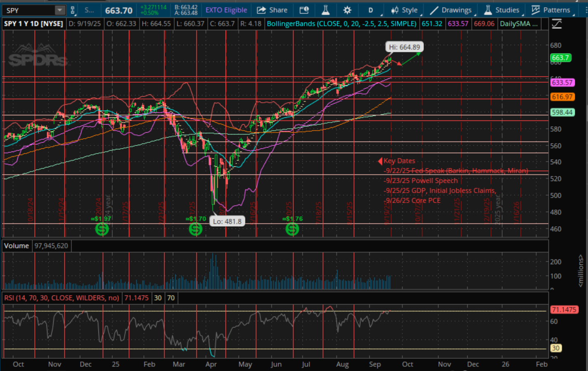Open chart settings via gear icon
Image resolution: width=588 pixels, height=371 pixels.
(348, 10)
